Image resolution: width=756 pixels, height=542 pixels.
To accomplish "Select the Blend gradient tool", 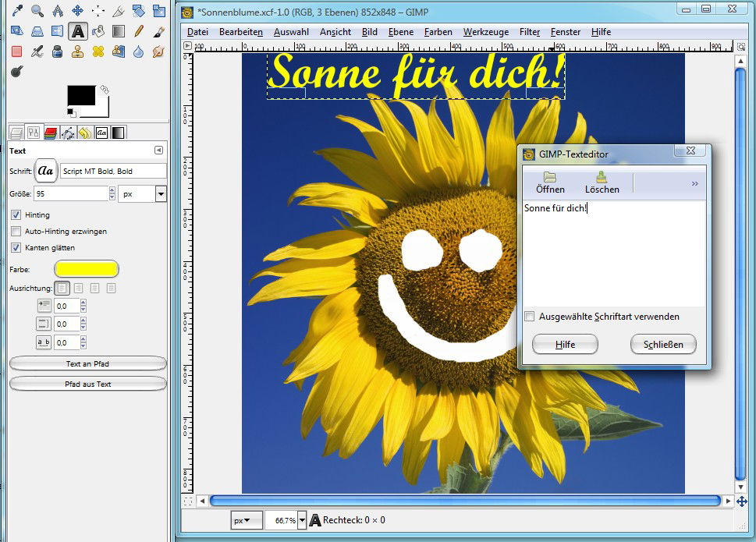I will (118, 31).
